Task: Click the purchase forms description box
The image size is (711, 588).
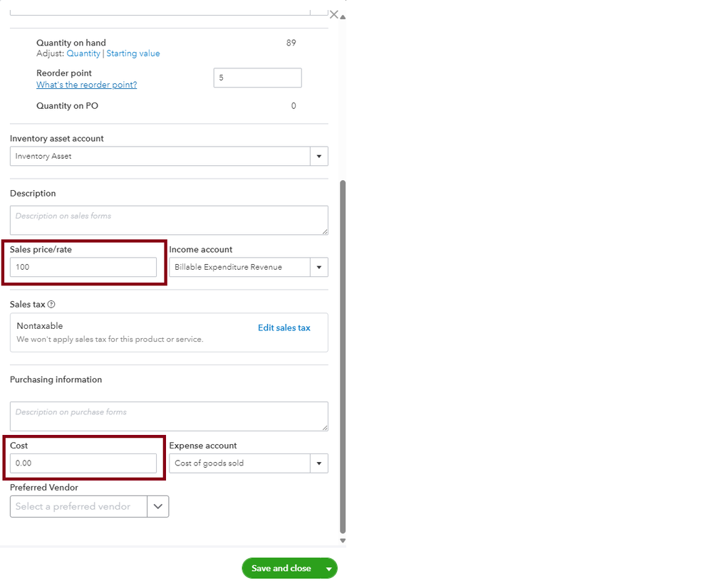Action: coord(169,416)
